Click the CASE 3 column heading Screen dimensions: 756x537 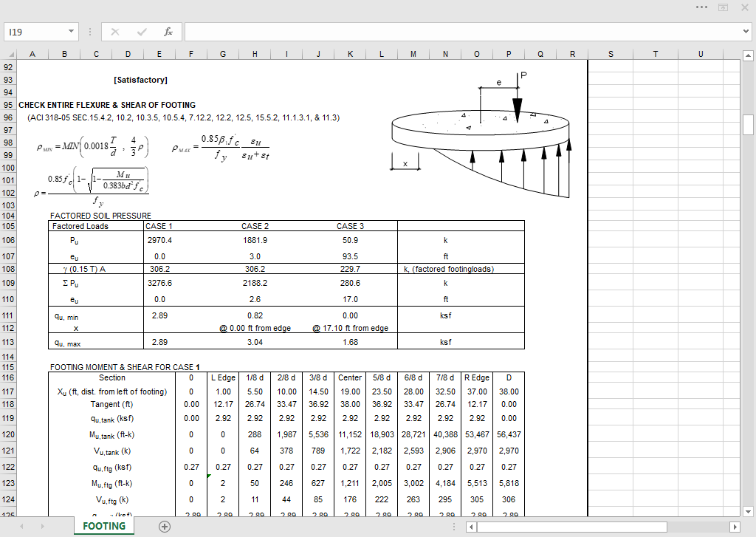350,226
